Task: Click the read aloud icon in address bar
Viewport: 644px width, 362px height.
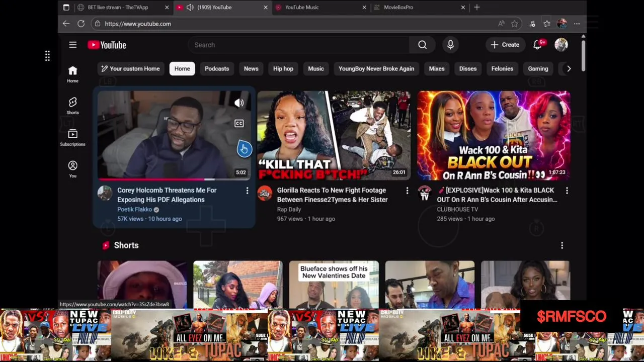Action: point(501,24)
